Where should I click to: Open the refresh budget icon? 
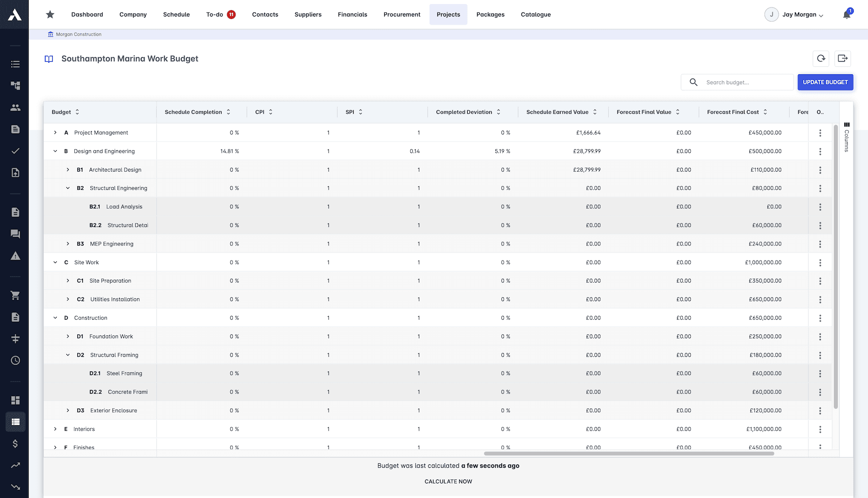tap(821, 58)
